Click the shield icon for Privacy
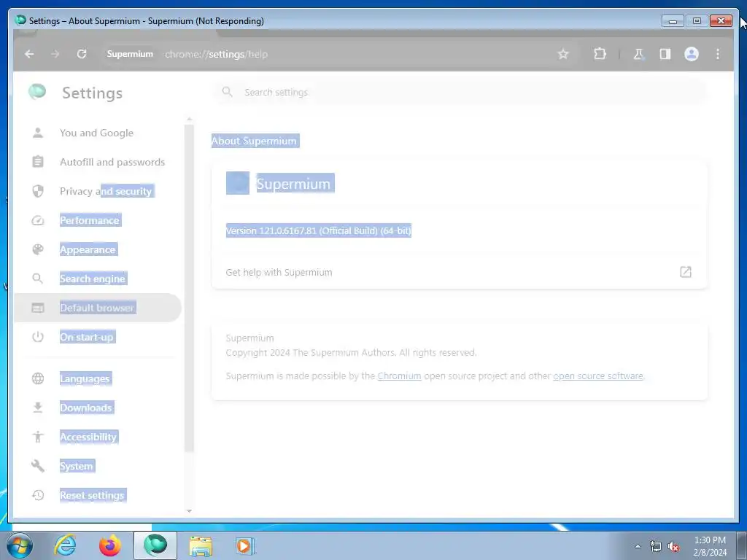 pos(38,191)
